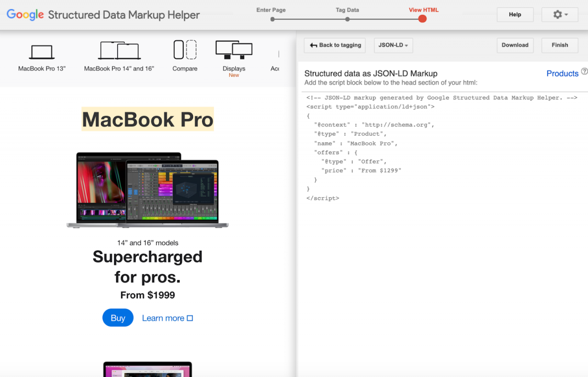Click the highlighted MacBook Pro heading
The image size is (588, 377).
(x=148, y=119)
